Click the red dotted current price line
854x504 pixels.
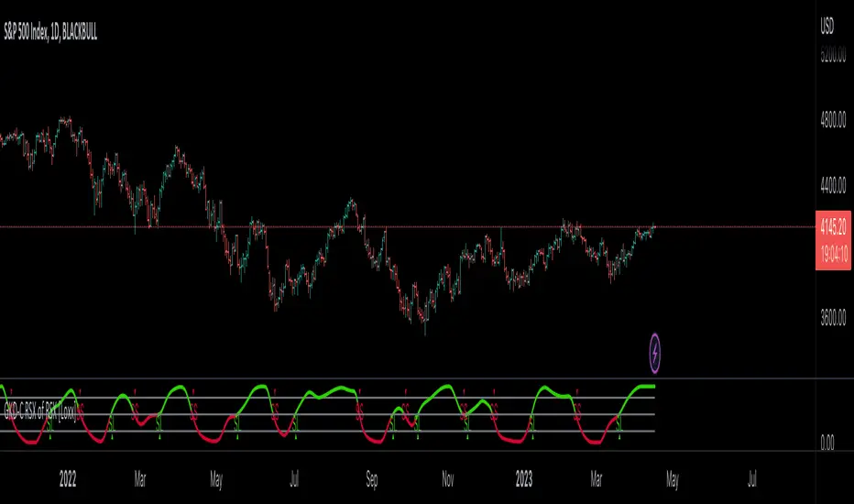coord(408,226)
